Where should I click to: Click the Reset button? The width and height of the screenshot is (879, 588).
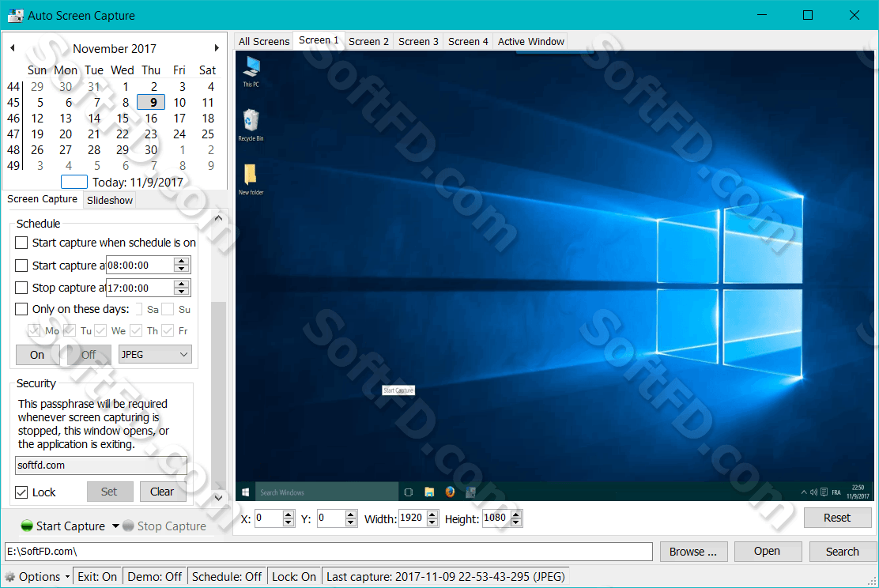tap(837, 518)
